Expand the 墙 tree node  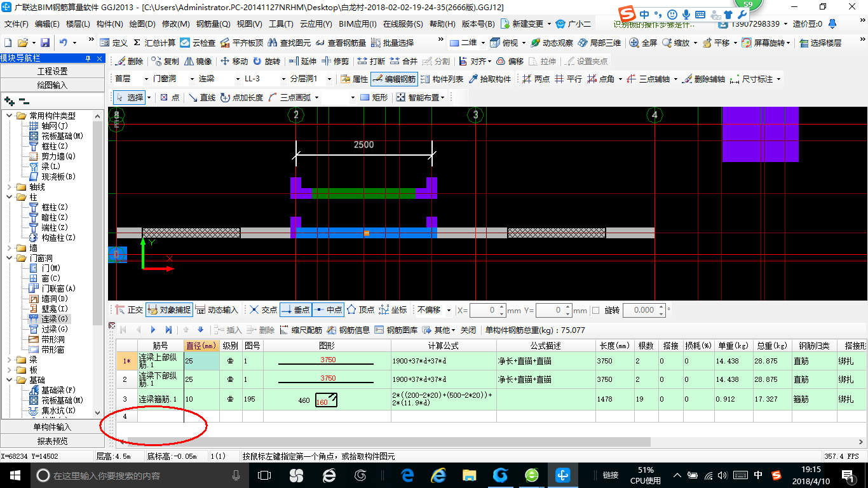9,248
